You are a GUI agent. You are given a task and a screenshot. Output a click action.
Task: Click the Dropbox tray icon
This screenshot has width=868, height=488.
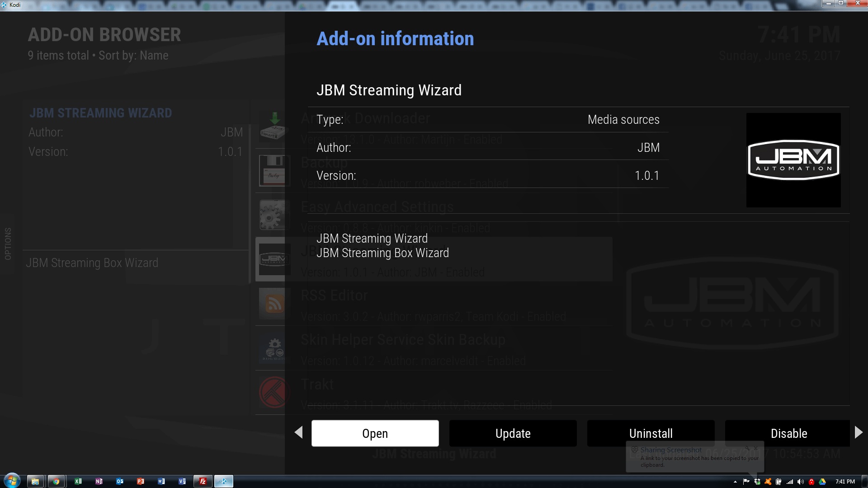coord(757,482)
